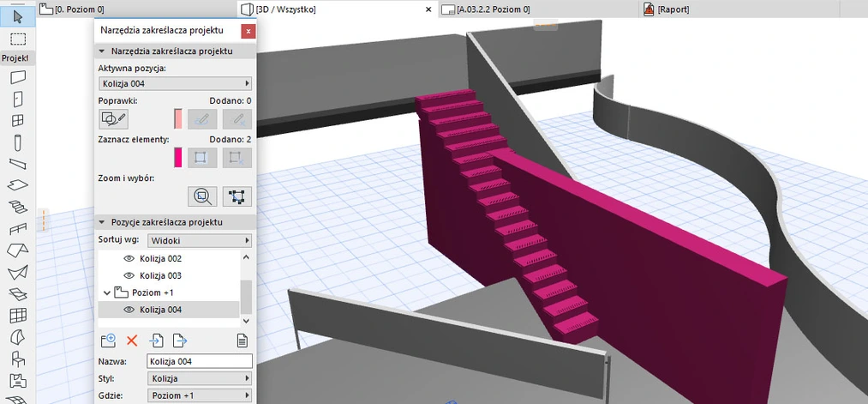Viewport: 868px width, 404px height.
Task: Select the Slab tool in toolbox
Action: point(18,185)
